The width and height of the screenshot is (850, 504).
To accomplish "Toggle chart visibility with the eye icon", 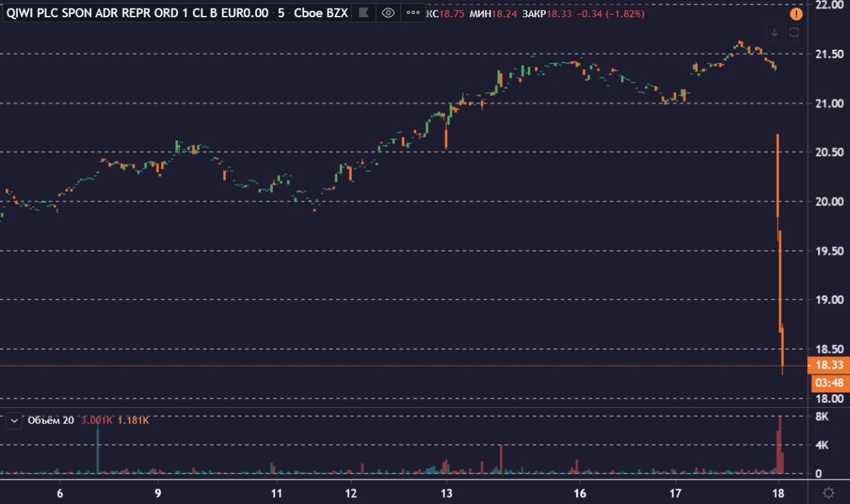I will tap(388, 13).
